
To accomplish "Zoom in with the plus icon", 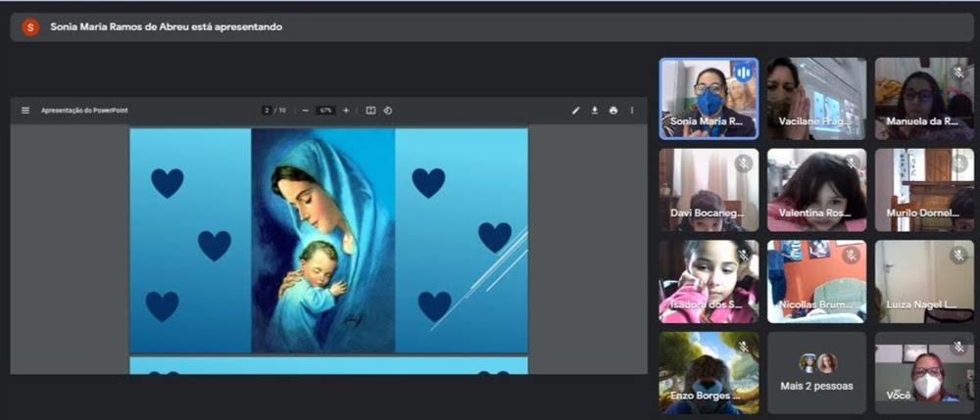I will tap(346, 111).
